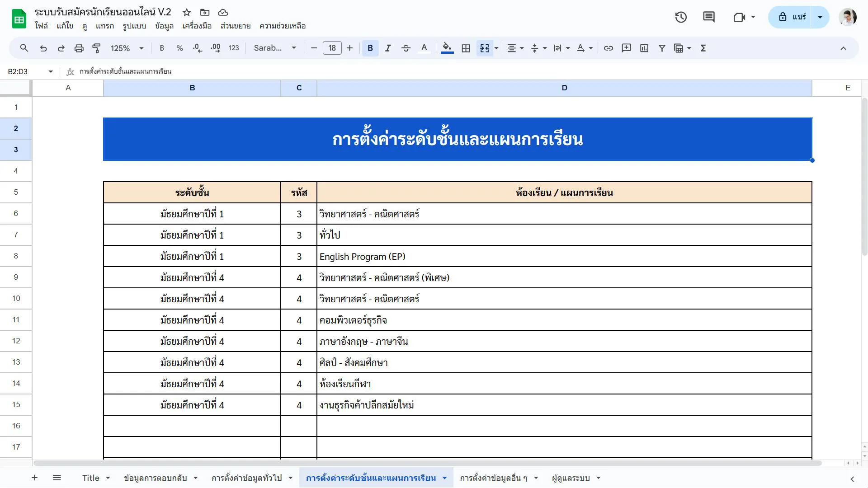Toggle merge cells
868x488 pixels.
pyautogui.click(x=485, y=48)
